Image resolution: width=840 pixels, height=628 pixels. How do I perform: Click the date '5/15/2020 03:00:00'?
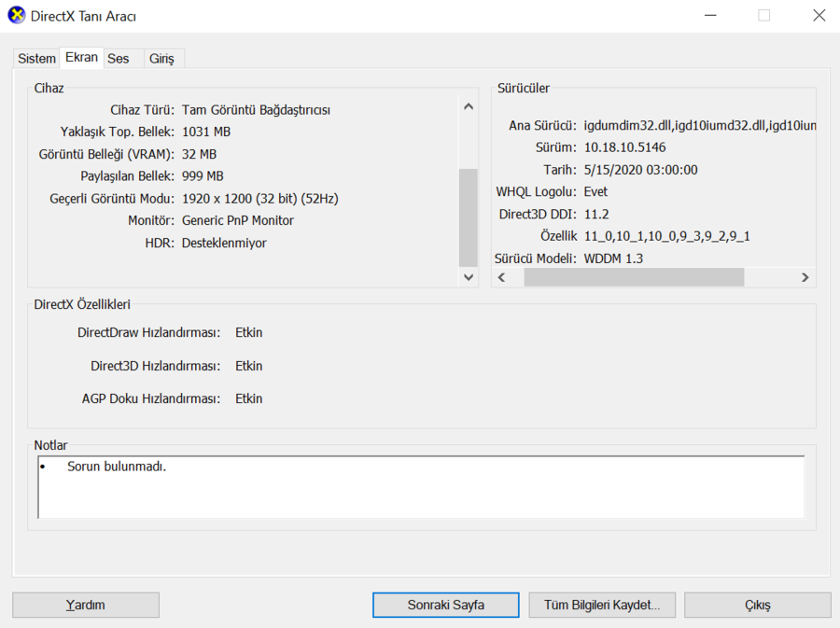coord(640,170)
